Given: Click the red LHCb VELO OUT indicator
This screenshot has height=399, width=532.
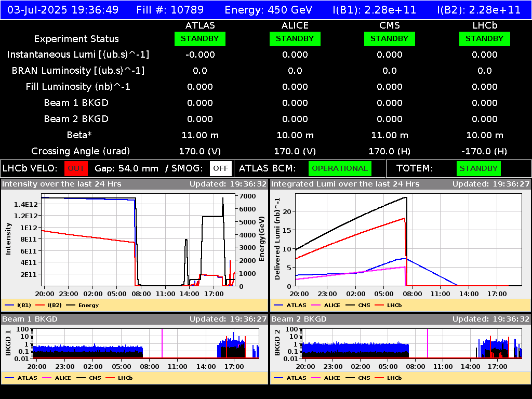Looking at the screenshot, I should coord(76,168).
